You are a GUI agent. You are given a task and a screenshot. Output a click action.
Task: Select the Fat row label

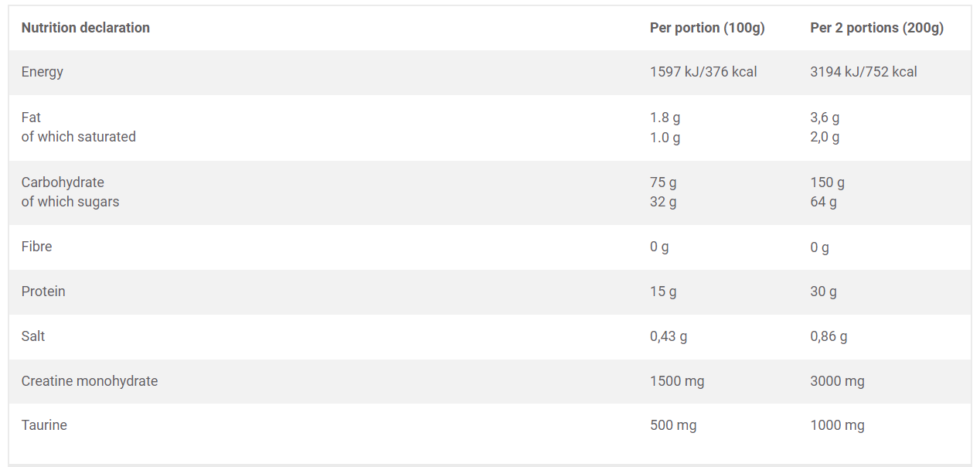tap(31, 118)
